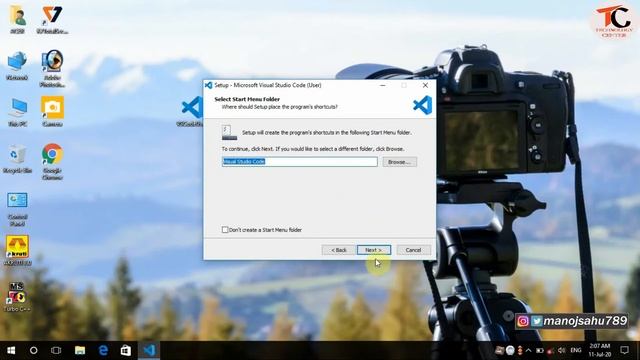
Task: Open the Network desktop icon
Action: coord(17,65)
